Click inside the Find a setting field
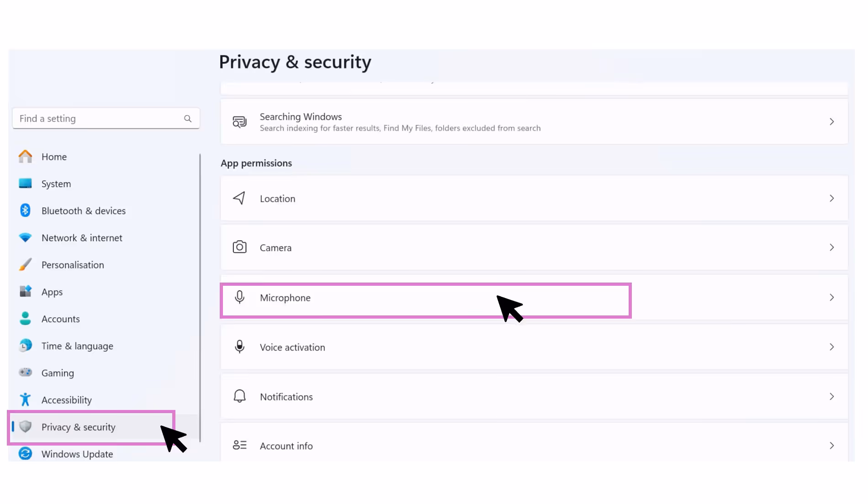The width and height of the screenshot is (868, 504). (x=91, y=118)
